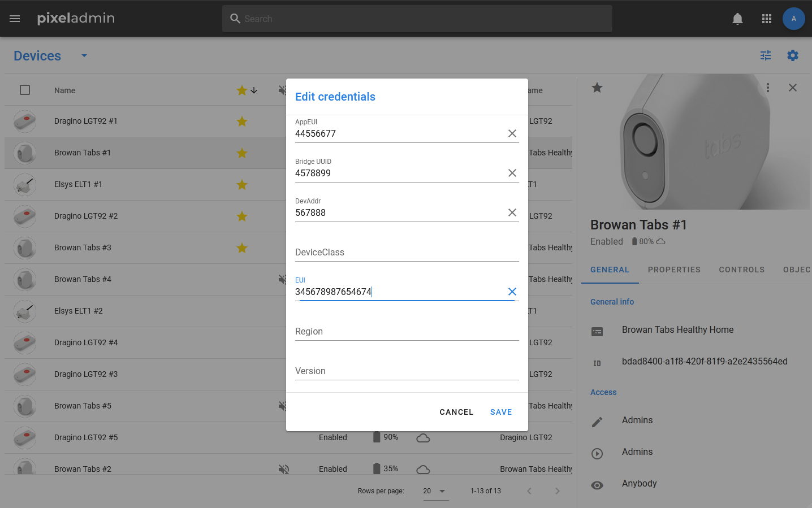Toggle the select all devices checkbox

tap(25, 90)
